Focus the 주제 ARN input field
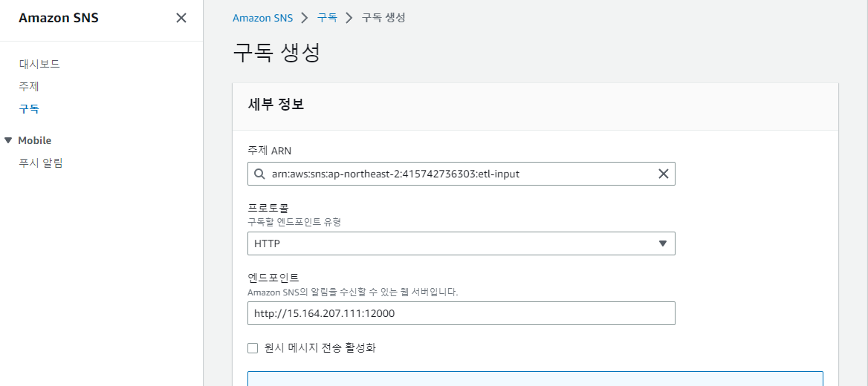 [461, 174]
